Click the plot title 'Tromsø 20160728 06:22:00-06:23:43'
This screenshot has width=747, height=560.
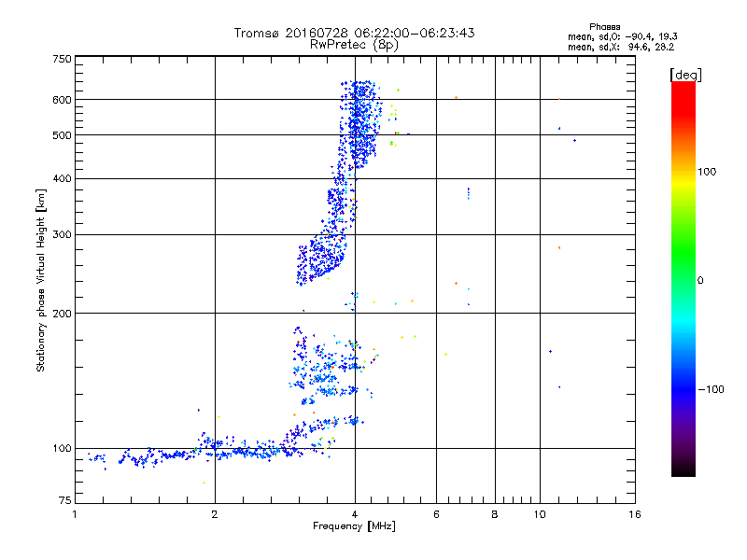[x=354, y=33]
